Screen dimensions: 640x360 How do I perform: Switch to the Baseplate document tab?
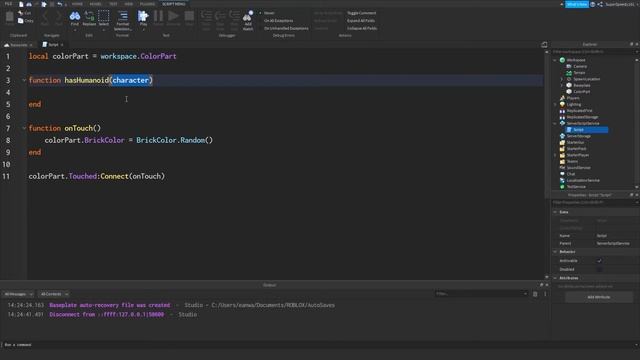coord(18,45)
